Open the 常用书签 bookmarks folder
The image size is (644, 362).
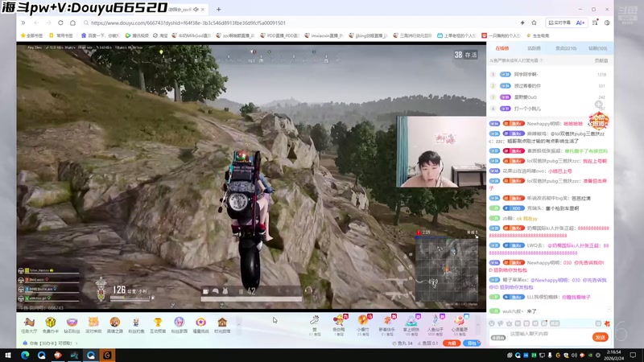point(61,35)
